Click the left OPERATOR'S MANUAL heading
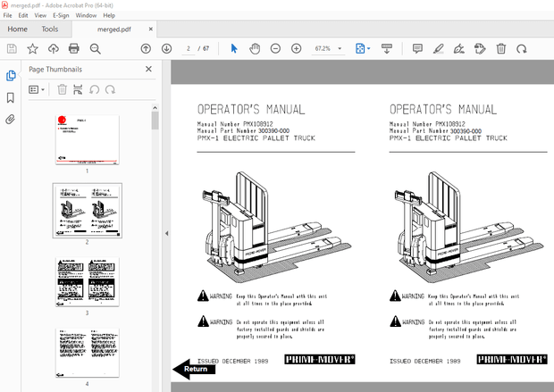The image size is (554, 392). tap(251, 110)
